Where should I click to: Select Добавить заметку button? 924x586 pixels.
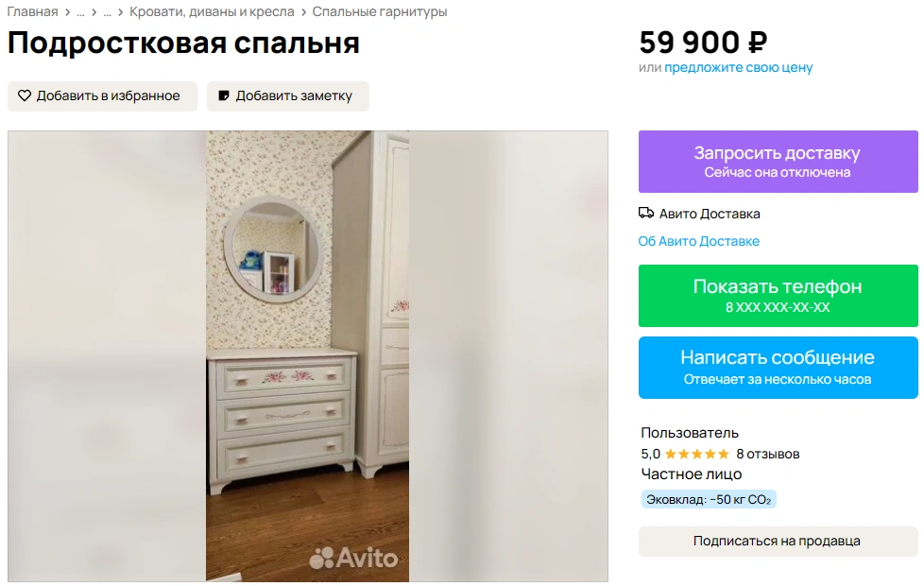288,96
